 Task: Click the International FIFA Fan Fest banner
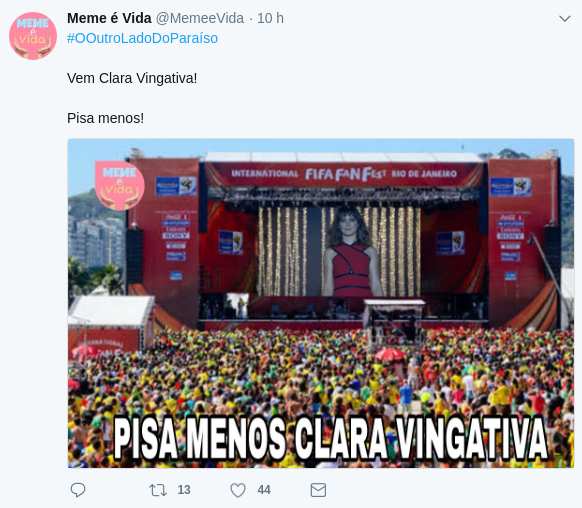pos(344,174)
